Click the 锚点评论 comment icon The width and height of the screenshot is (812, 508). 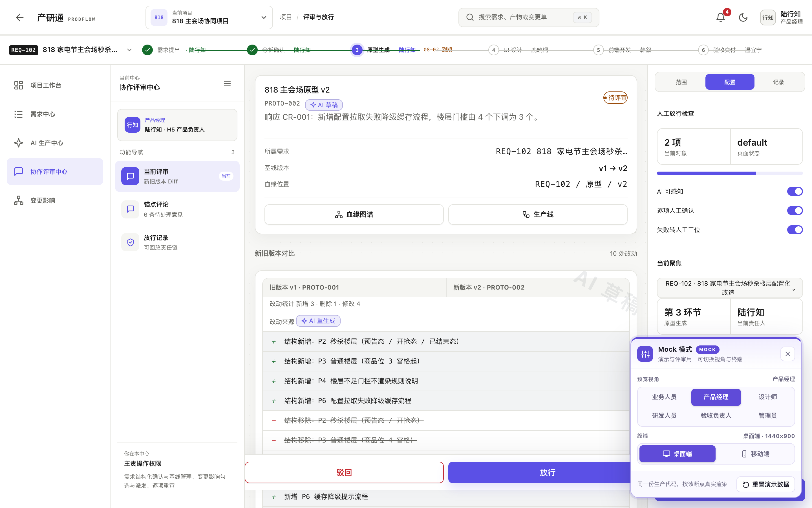click(x=130, y=209)
